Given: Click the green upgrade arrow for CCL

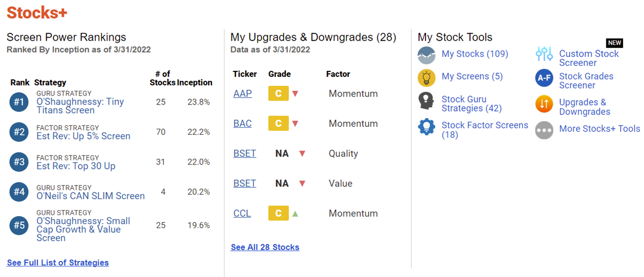Looking at the screenshot, I should pyautogui.click(x=295, y=214).
